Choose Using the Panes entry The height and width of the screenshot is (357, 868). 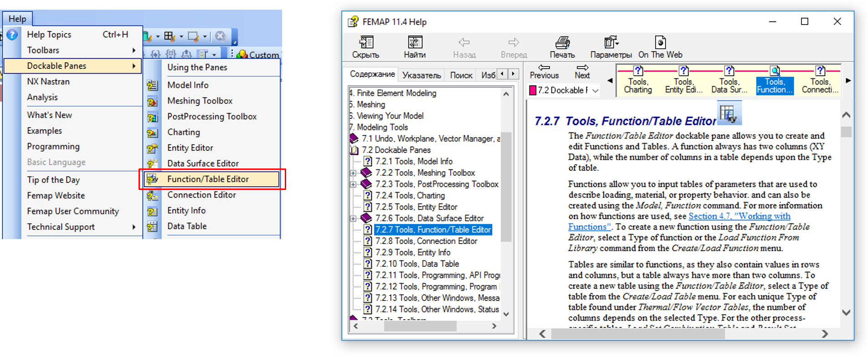[197, 67]
